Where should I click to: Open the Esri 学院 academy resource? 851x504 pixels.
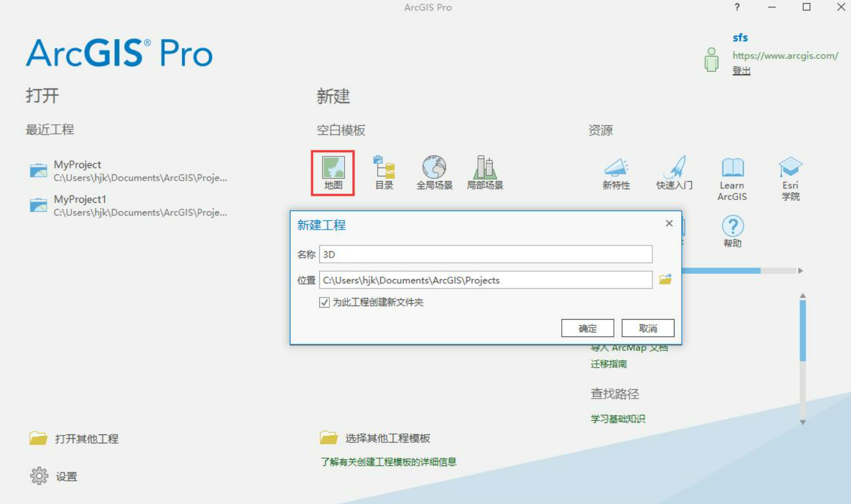(790, 179)
